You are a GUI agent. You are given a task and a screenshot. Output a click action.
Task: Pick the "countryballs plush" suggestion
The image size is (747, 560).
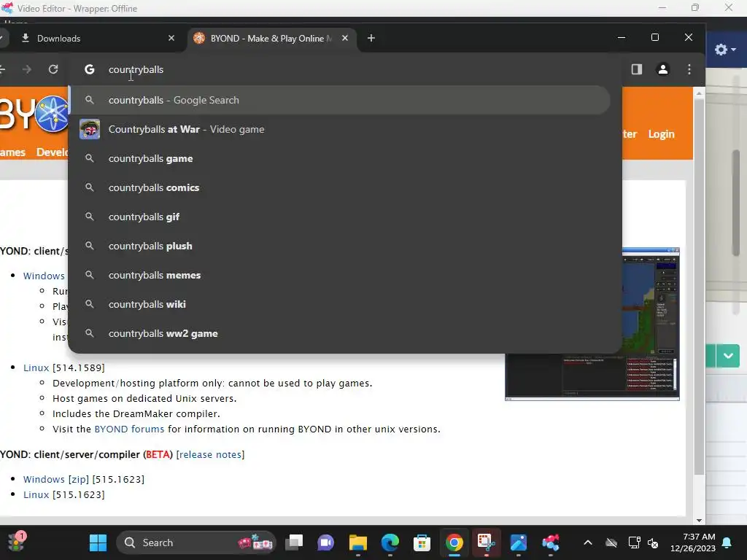[340, 246]
